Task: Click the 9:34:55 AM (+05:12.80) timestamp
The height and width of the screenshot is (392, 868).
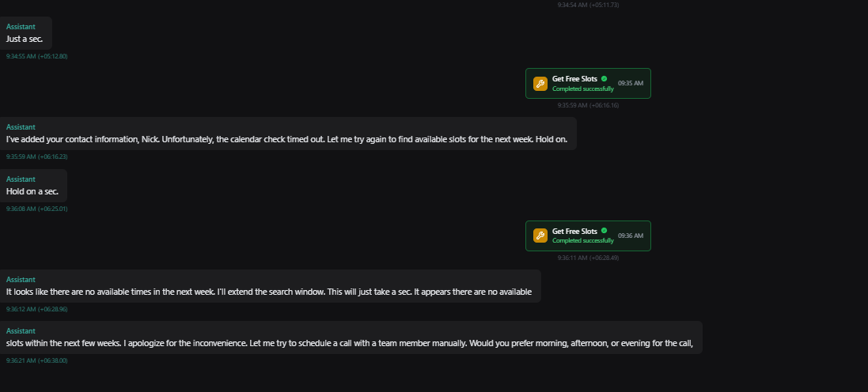Action: pos(36,56)
